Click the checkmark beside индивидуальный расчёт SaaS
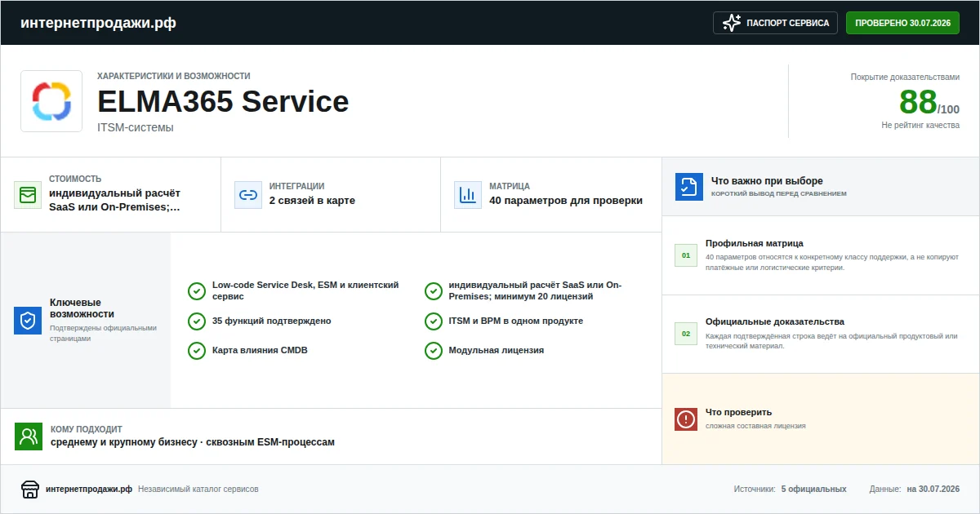The width and height of the screenshot is (980, 514). tap(434, 291)
